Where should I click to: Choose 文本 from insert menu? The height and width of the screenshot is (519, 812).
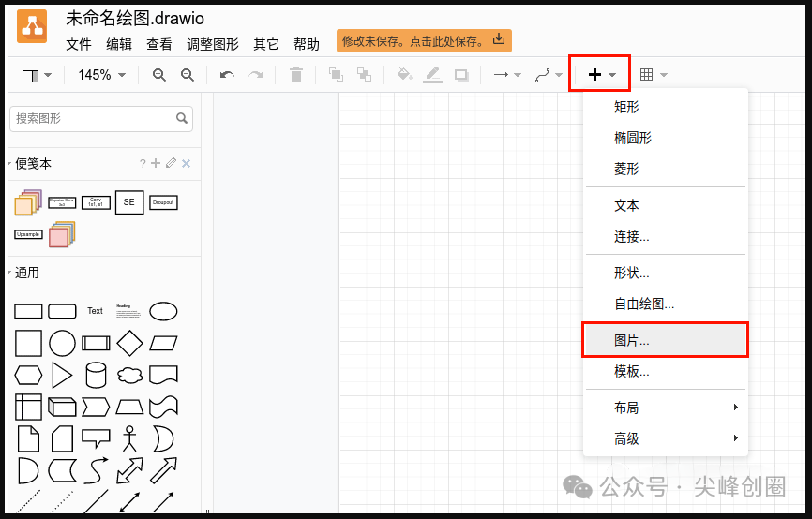[666, 205]
